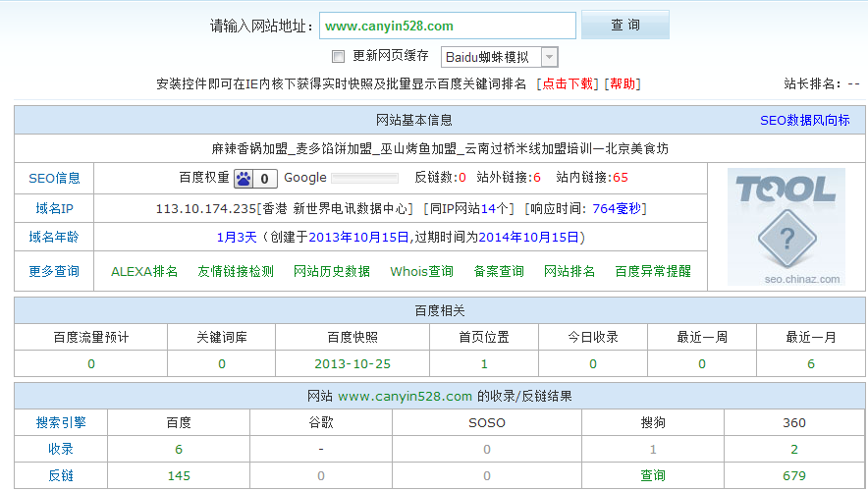
Task: Click 搜狗 收录 value 1
Action: pos(653,450)
